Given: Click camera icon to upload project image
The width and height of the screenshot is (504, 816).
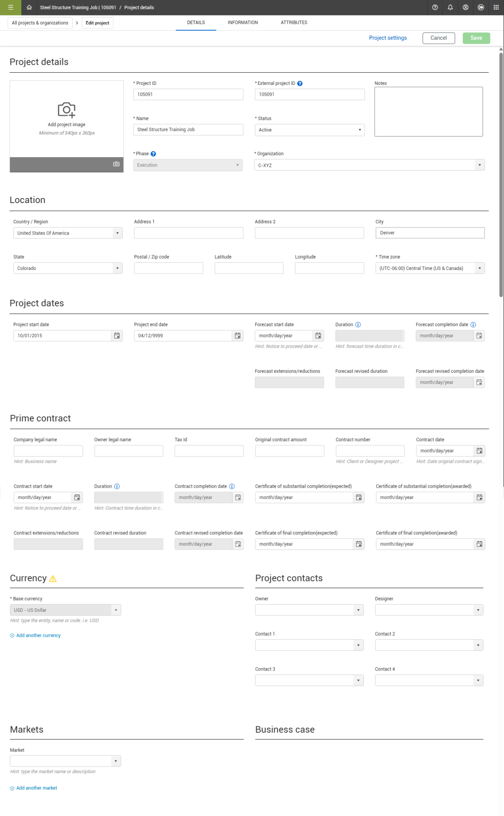Looking at the screenshot, I should [x=116, y=164].
